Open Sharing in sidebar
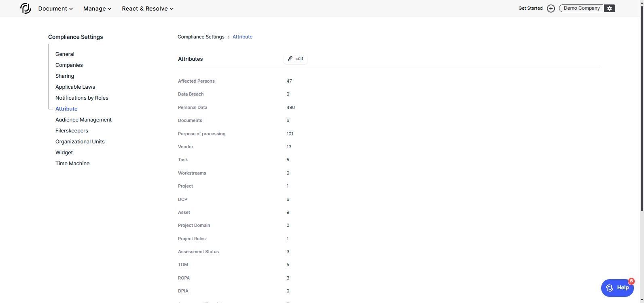 click(x=65, y=76)
